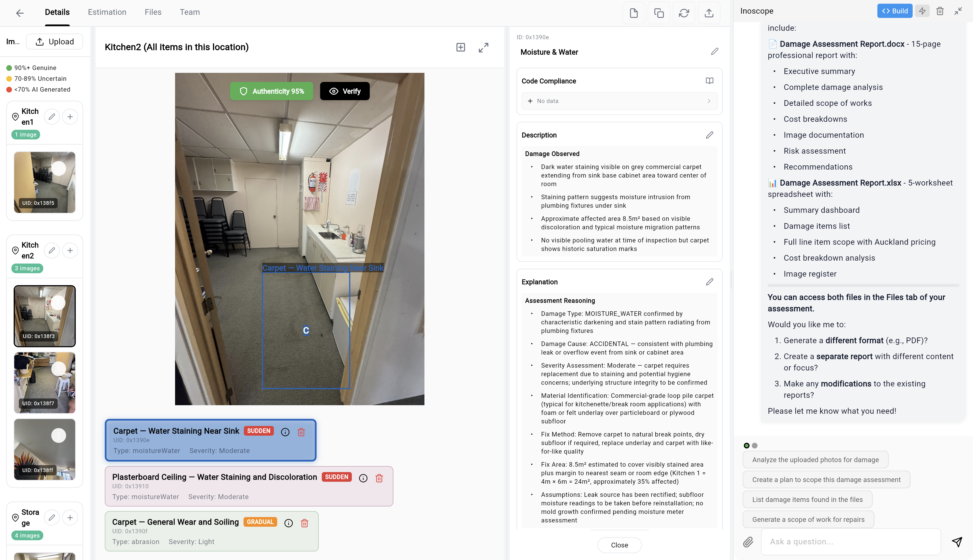
Task: Expand the Kitchen2 image to fullscreen
Action: click(x=484, y=48)
